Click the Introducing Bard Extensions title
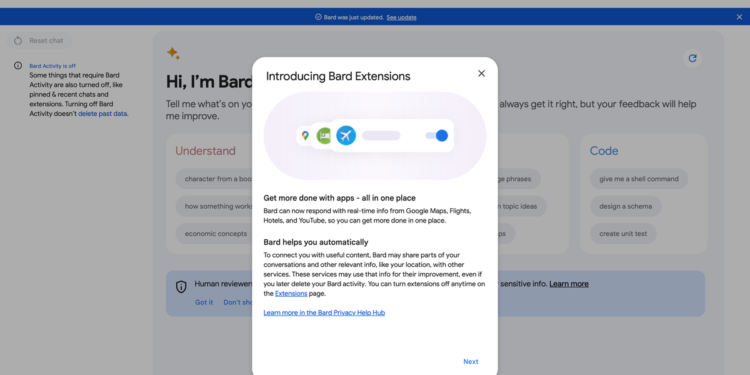The height and width of the screenshot is (375, 750). [x=338, y=77]
